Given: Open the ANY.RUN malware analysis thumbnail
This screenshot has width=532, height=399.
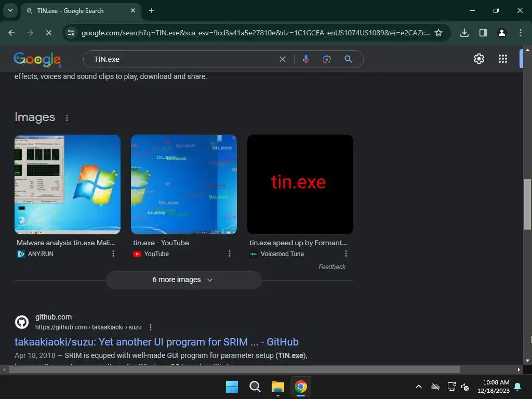Looking at the screenshot, I should 68,184.
